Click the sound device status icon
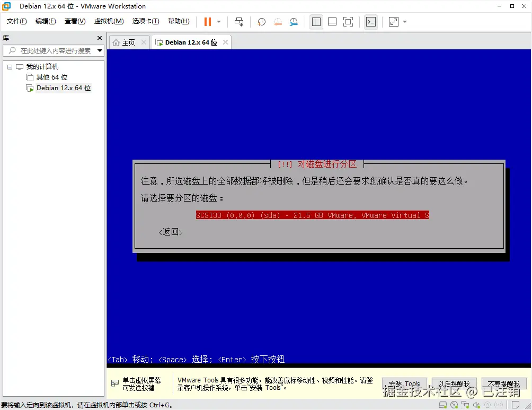The height and width of the screenshot is (410, 532). click(477, 405)
